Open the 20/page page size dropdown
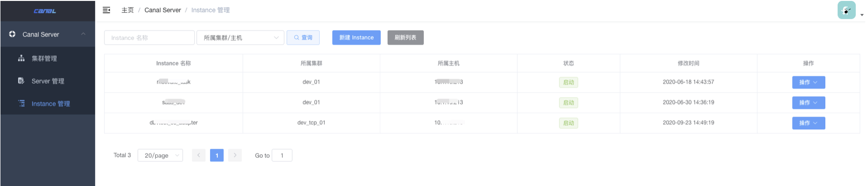The image size is (868, 186). 160,155
